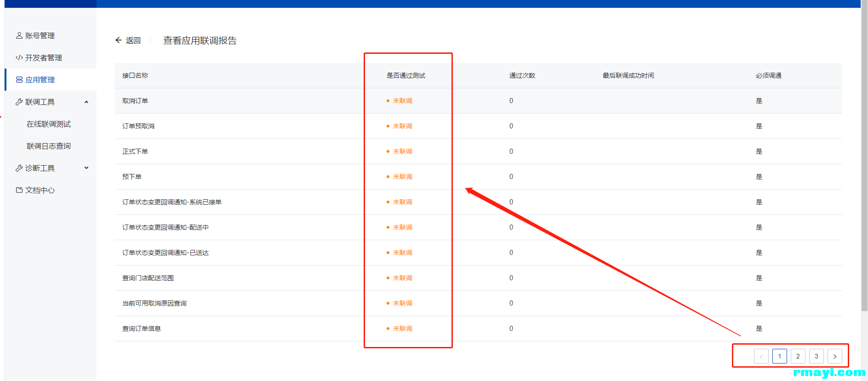Go to next page with right arrow
868x381 pixels.
[x=835, y=356]
